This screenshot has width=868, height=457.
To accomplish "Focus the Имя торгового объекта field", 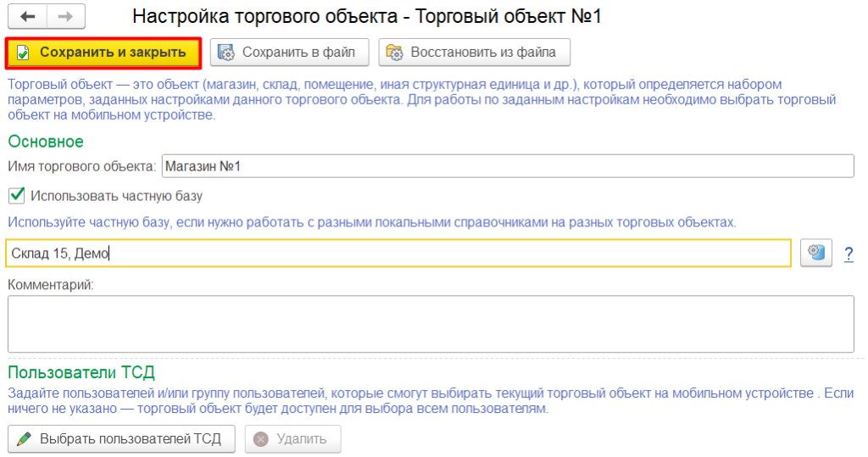I will tap(508, 166).
